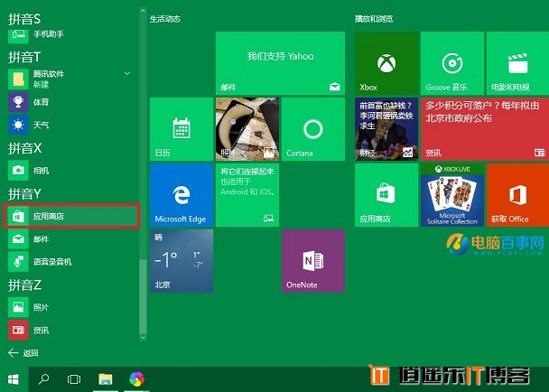Open Task View on taskbar
Viewport: 549px width, 392px height.
click(x=74, y=379)
